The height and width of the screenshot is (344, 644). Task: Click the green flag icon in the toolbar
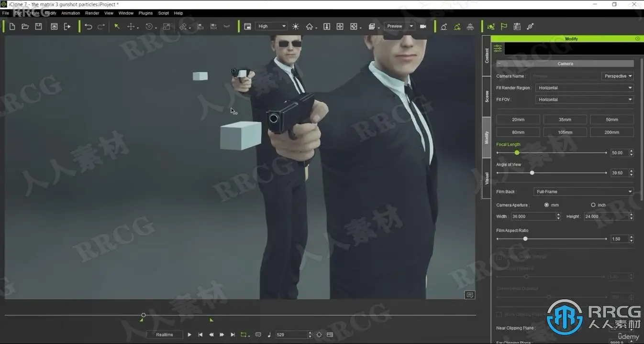tap(504, 27)
